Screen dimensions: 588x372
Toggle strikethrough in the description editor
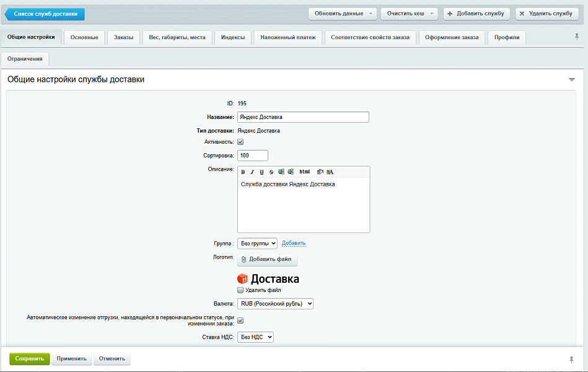pos(271,172)
